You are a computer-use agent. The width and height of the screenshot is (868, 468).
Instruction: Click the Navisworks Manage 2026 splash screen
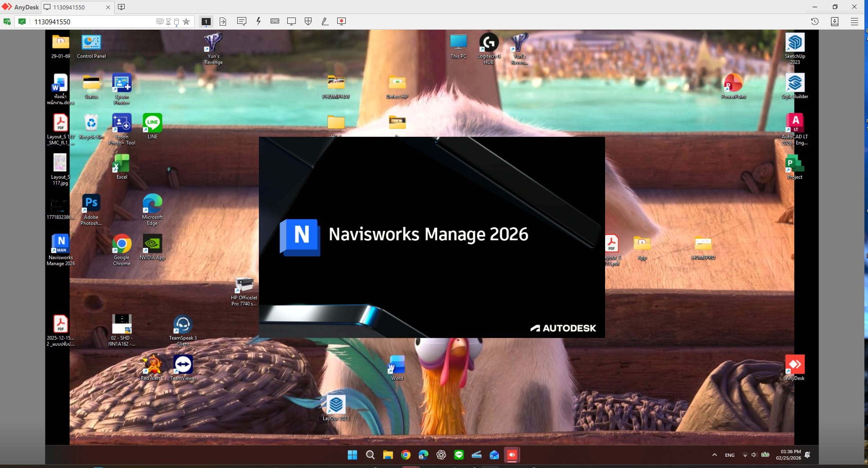pyautogui.click(x=432, y=237)
